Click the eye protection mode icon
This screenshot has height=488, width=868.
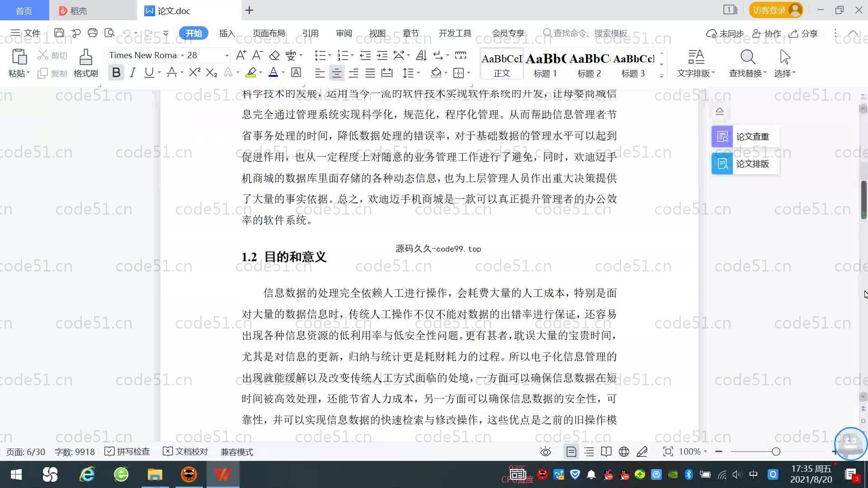[546, 451]
